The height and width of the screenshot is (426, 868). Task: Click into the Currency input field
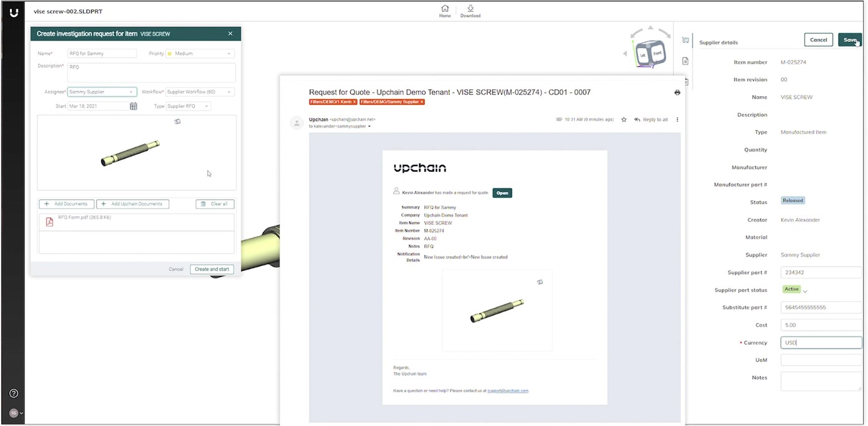tap(820, 342)
